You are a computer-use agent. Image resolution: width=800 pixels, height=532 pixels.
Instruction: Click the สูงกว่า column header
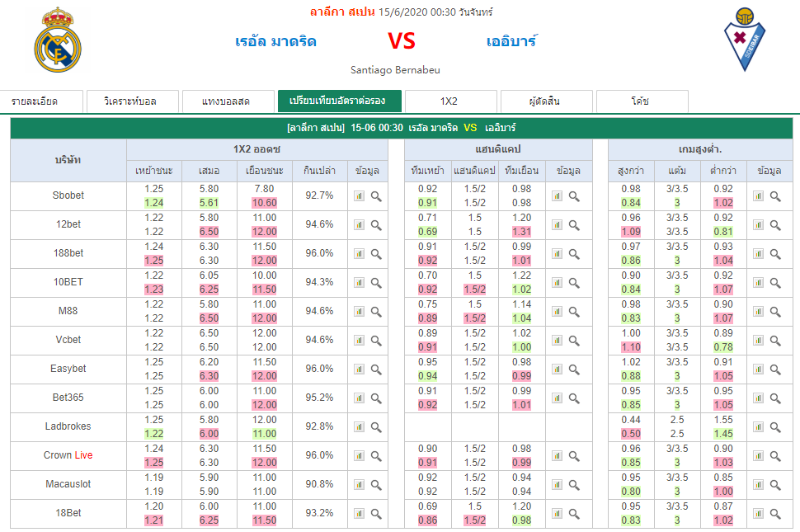631,171
